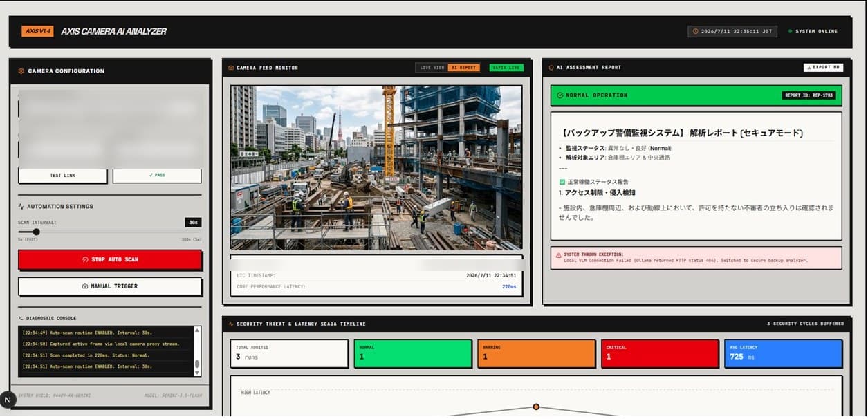The image size is (868, 419).
Task: Click the Test Link button
Action: [62, 176]
